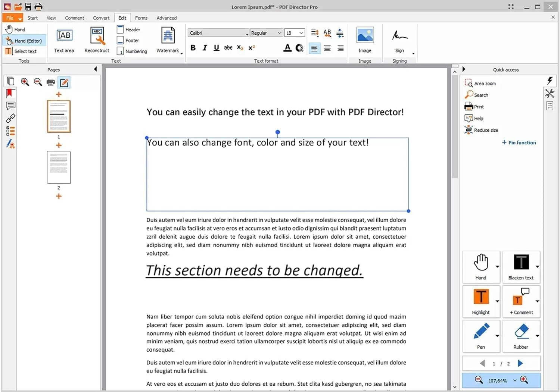This screenshot has width=560, height=392.
Task: Click the Pin function link
Action: click(519, 142)
